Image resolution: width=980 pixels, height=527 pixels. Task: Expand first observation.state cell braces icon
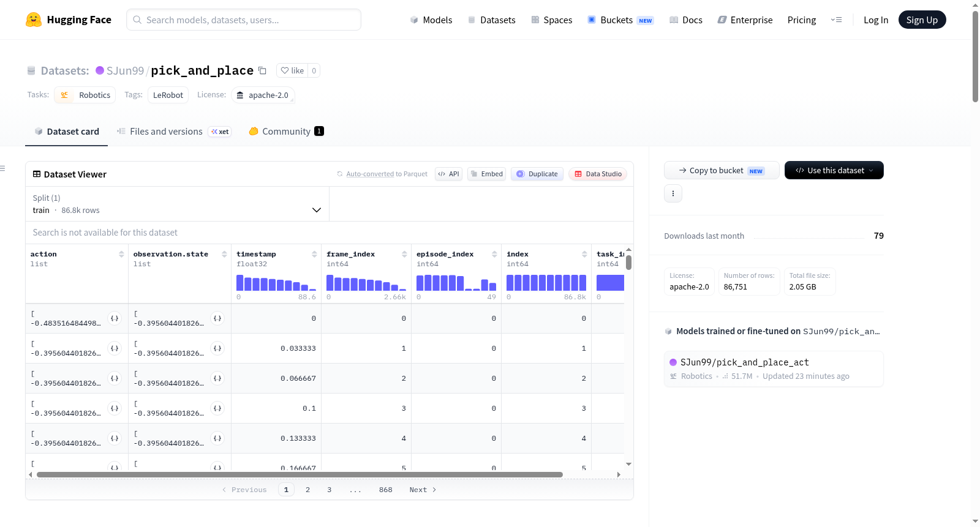tap(217, 318)
